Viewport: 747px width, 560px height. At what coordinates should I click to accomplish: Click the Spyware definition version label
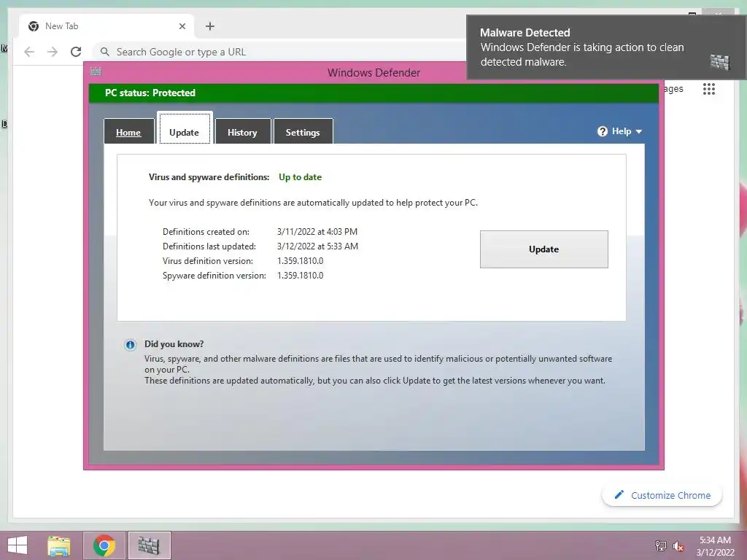pyautogui.click(x=214, y=276)
